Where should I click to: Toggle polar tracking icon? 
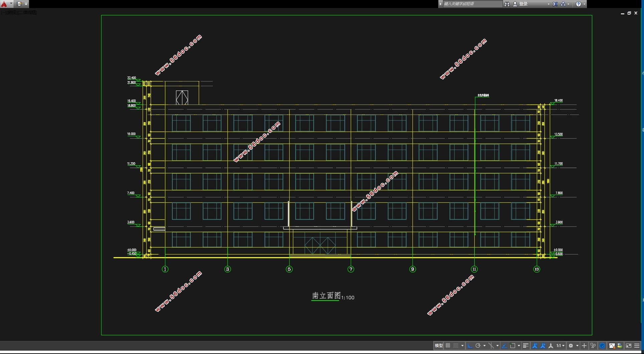click(x=478, y=346)
